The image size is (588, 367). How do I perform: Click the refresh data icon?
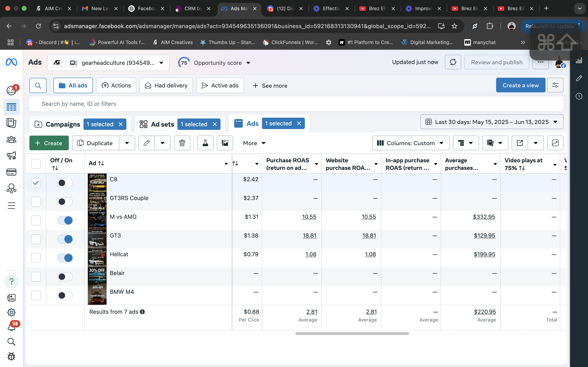pyautogui.click(x=453, y=62)
